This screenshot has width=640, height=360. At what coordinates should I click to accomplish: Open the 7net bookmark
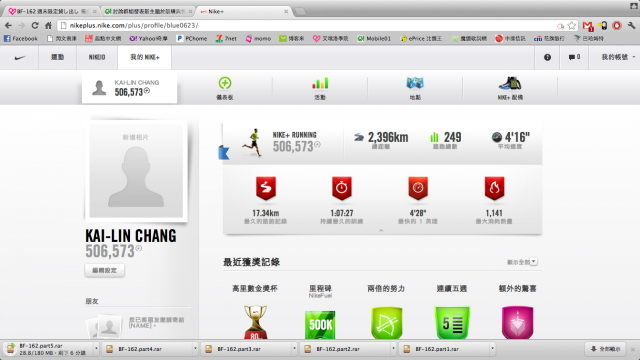click(226, 38)
